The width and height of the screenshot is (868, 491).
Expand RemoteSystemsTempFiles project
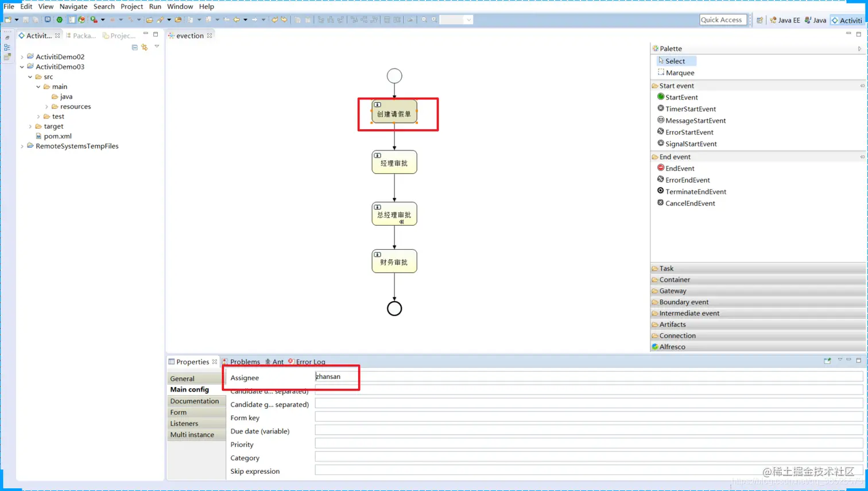click(22, 146)
